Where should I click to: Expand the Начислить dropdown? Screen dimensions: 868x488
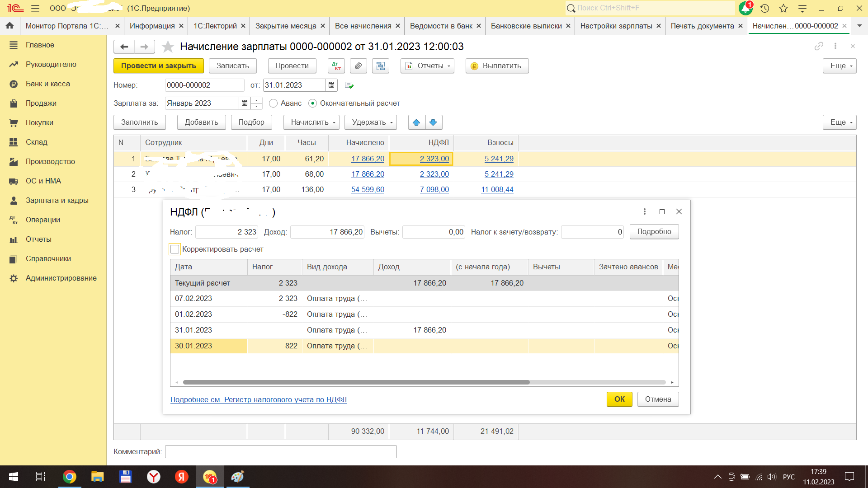311,122
